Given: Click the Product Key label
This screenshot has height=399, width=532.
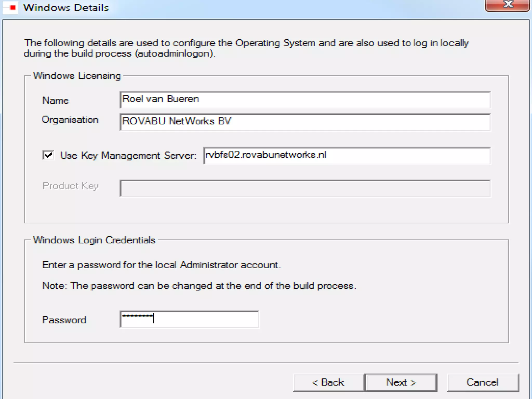Looking at the screenshot, I should [x=71, y=186].
